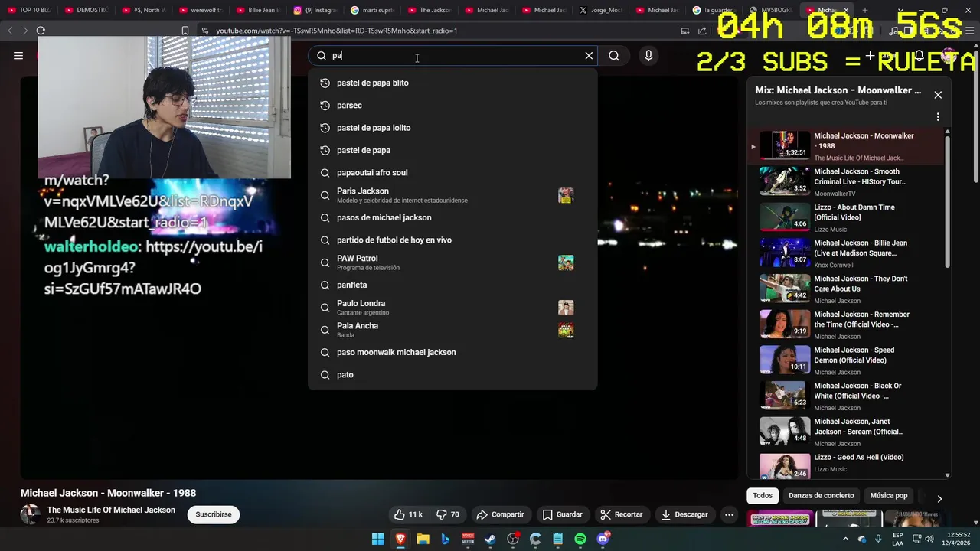This screenshot has height=551, width=980.
Task: Save the video with the Guardar button
Action: (x=563, y=514)
